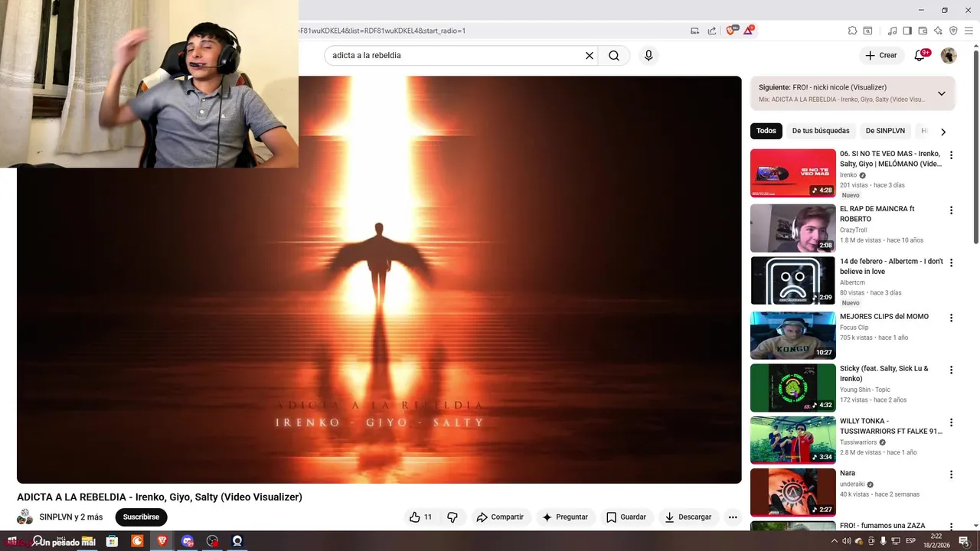This screenshot has height=551, width=980.
Task: Select the De tus búsquedas chip
Action: click(x=821, y=131)
